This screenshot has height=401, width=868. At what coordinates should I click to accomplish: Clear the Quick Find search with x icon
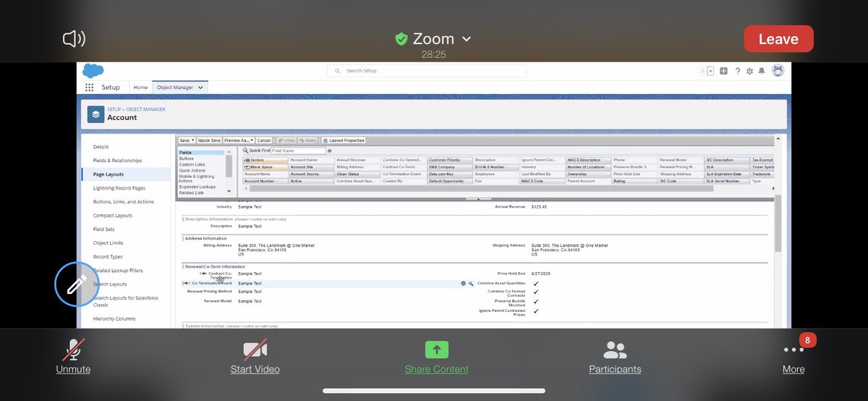330,151
